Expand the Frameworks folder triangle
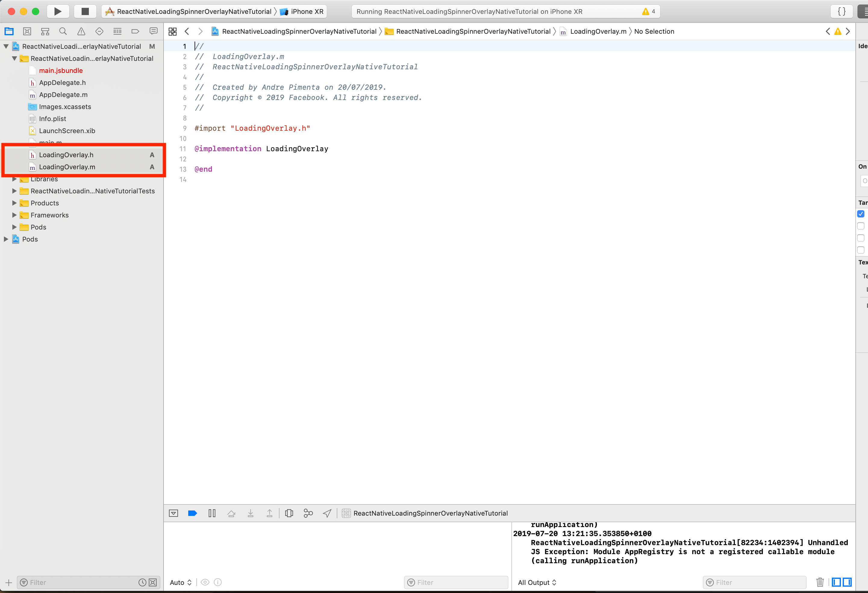Image resolution: width=868 pixels, height=593 pixels. [x=14, y=215]
